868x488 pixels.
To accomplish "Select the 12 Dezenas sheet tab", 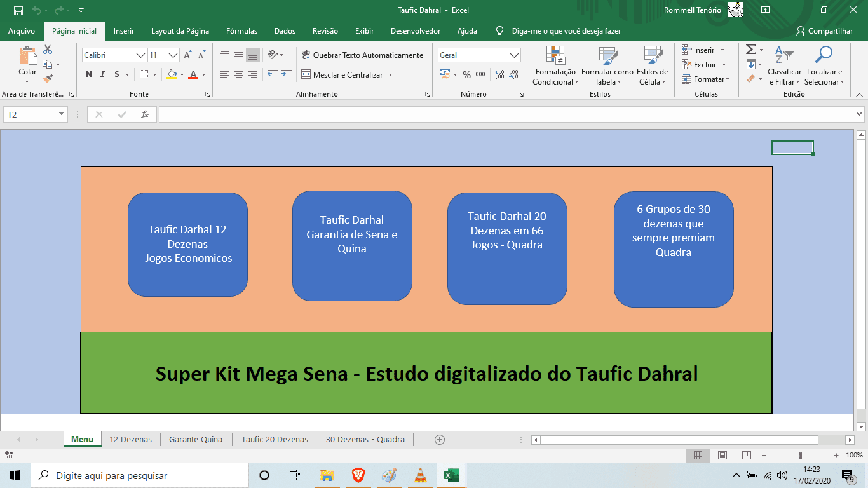I will point(130,439).
